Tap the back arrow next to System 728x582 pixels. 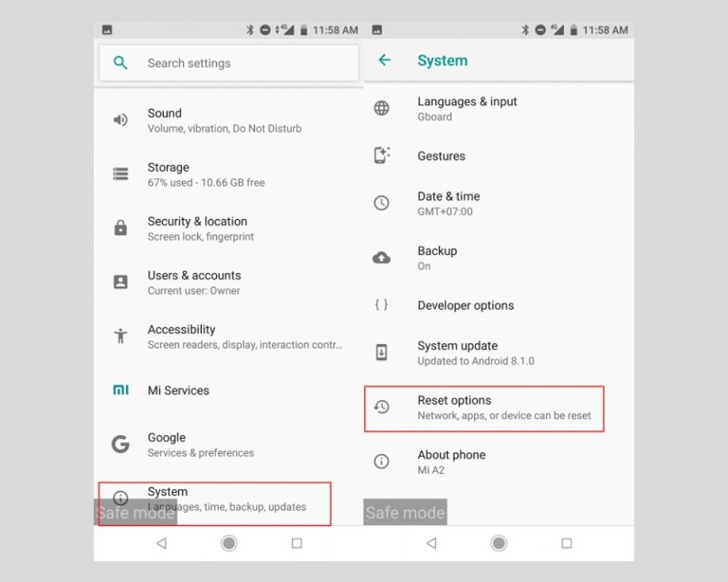pos(384,60)
